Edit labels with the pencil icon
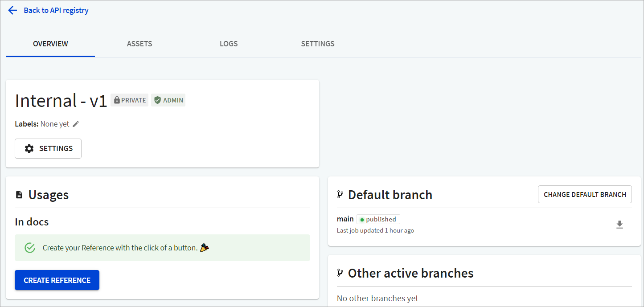Image resolution: width=644 pixels, height=307 pixels. pyautogui.click(x=76, y=124)
